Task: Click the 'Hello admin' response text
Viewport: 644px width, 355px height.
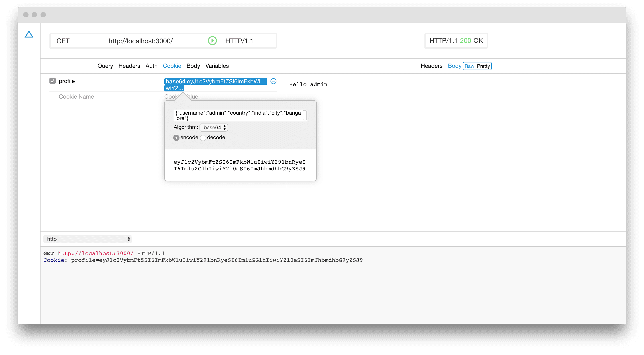Action: tap(308, 84)
